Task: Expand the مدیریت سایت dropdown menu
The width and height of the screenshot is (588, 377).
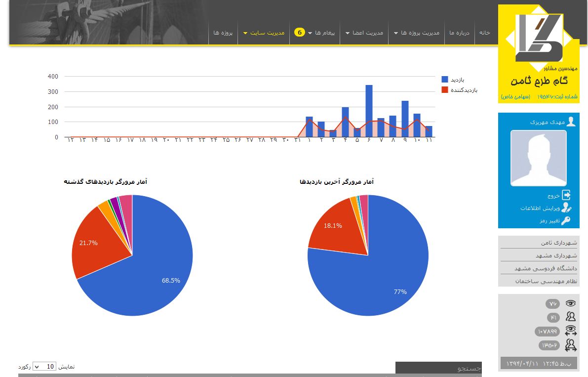Action: coord(264,33)
